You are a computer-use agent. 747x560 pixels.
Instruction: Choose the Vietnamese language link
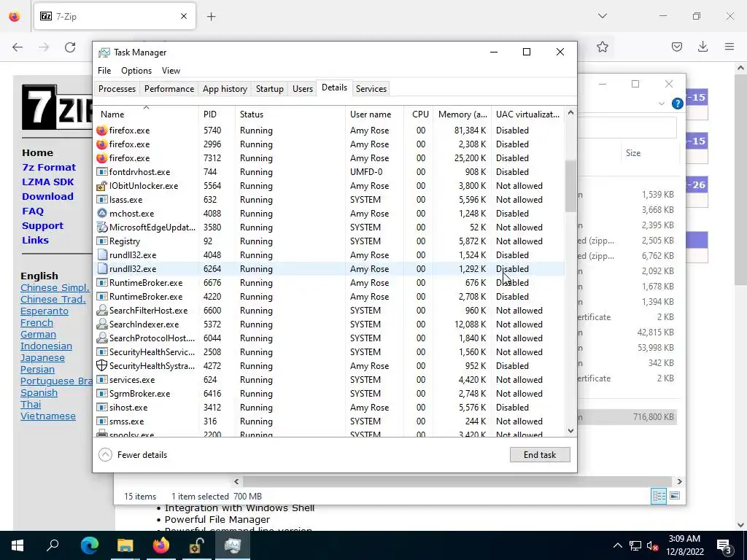[x=48, y=416]
